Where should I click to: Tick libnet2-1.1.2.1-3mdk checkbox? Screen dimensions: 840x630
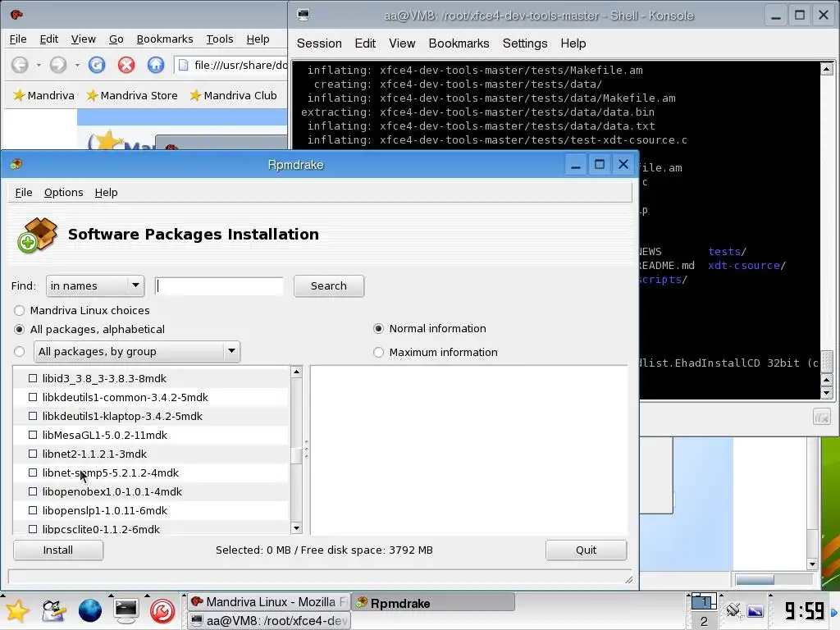click(33, 453)
